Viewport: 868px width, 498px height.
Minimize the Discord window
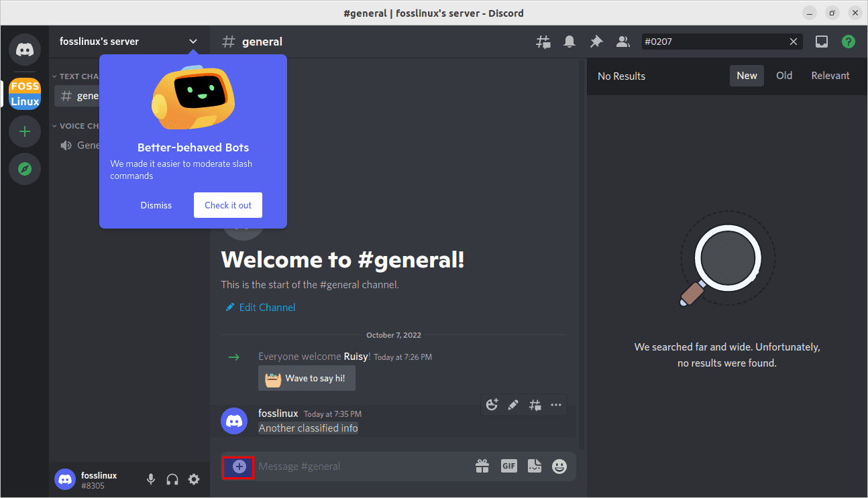pos(810,13)
